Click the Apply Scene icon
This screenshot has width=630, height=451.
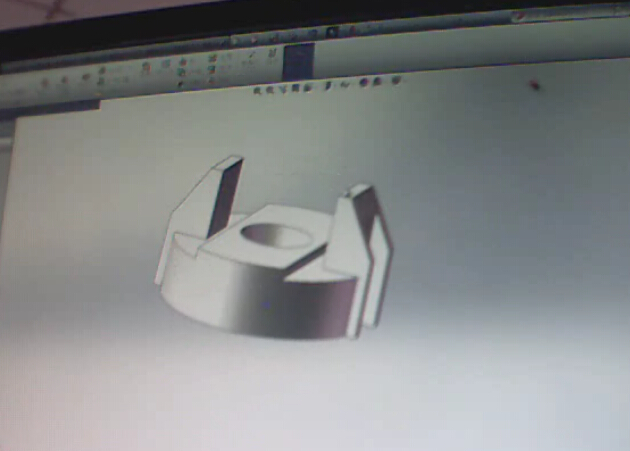pos(375,84)
